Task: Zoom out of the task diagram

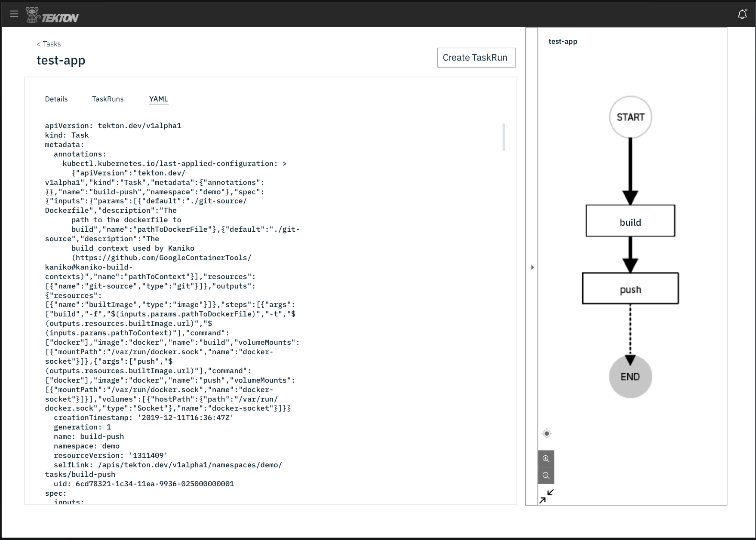Action: pyautogui.click(x=546, y=475)
